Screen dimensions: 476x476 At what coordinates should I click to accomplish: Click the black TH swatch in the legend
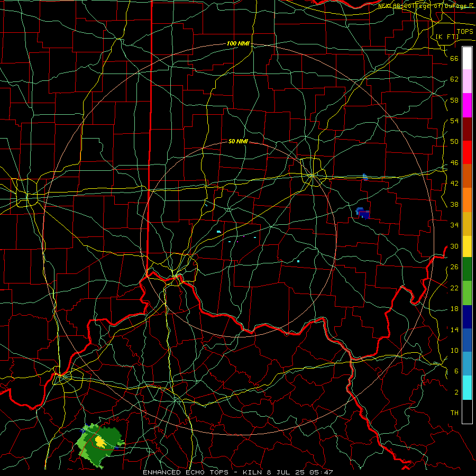coord(467,411)
